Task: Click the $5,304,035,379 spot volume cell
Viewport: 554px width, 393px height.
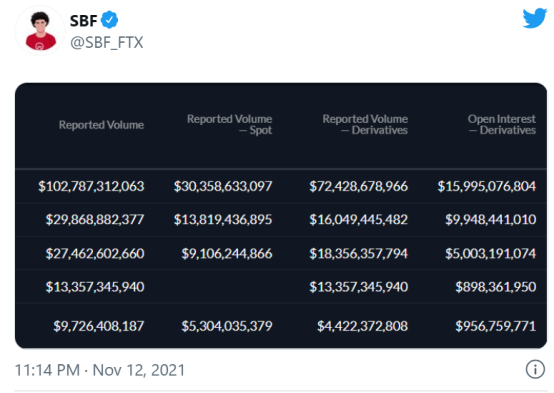Action: [x=227, y=326]
